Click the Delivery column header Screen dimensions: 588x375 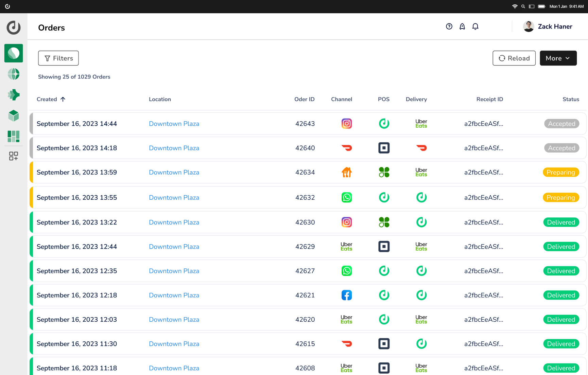[416, 99]
